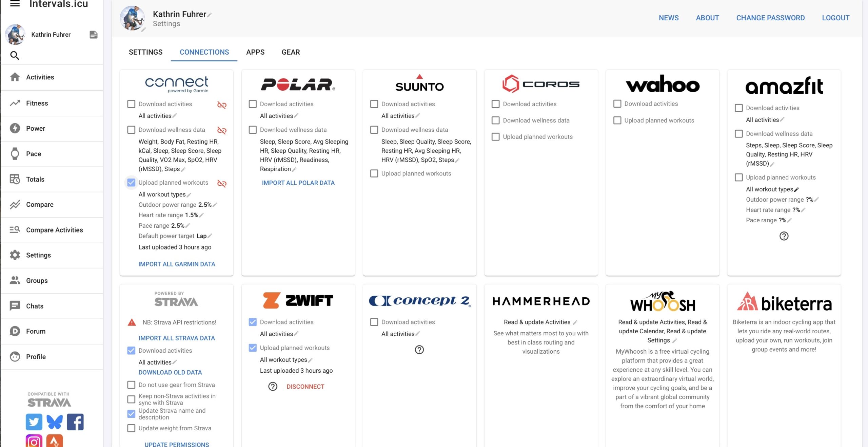The image size is (868, 447).
Task: Click the Zwift Disconnect button
Action: coord(305,387)
